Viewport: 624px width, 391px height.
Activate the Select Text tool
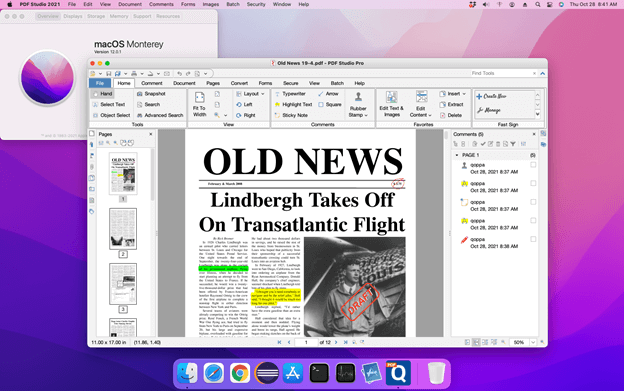pos(109,105)
